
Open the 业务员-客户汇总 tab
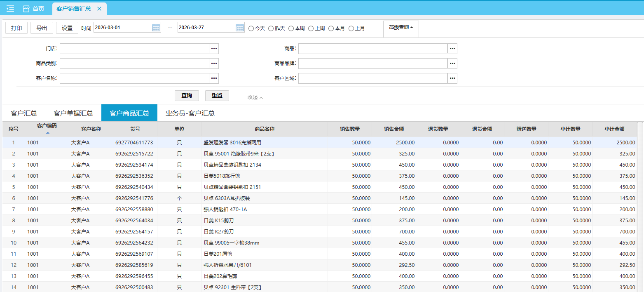pyautogui.click(x=190, y=113)
